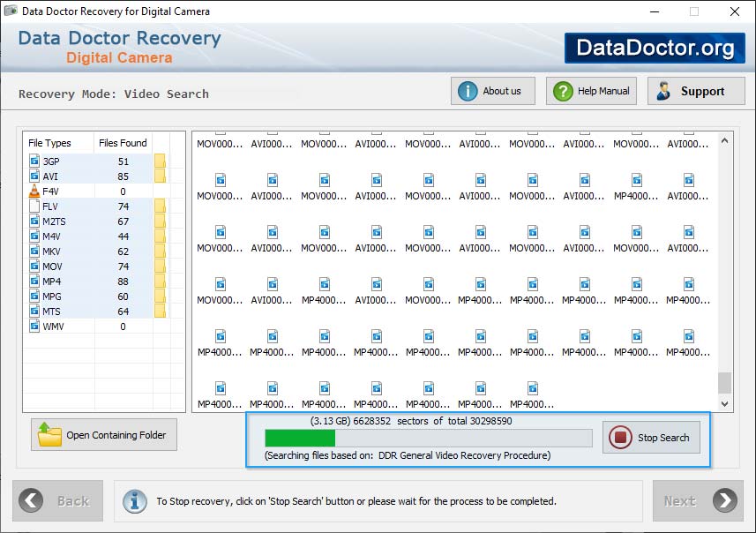The image size is (756, 533).
Task: Select the MOV row label
Action: click(x=53, y=266)
